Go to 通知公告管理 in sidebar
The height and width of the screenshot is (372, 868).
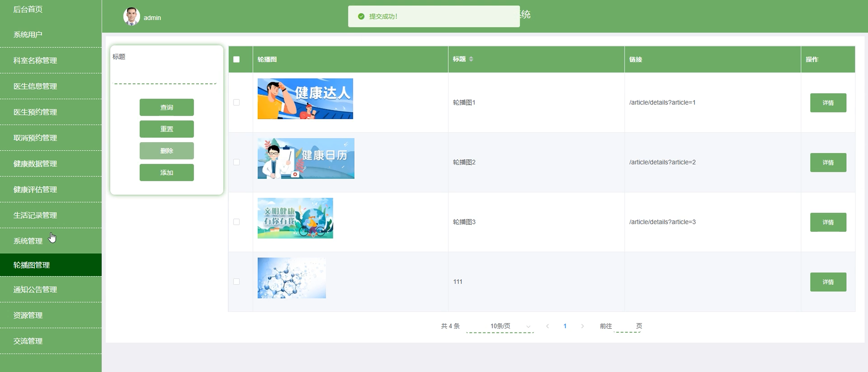(x=35, y=289)
